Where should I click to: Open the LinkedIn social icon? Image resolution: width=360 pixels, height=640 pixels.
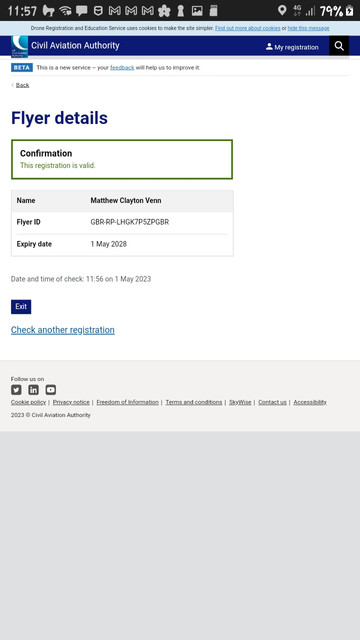[x=33, y=390]
